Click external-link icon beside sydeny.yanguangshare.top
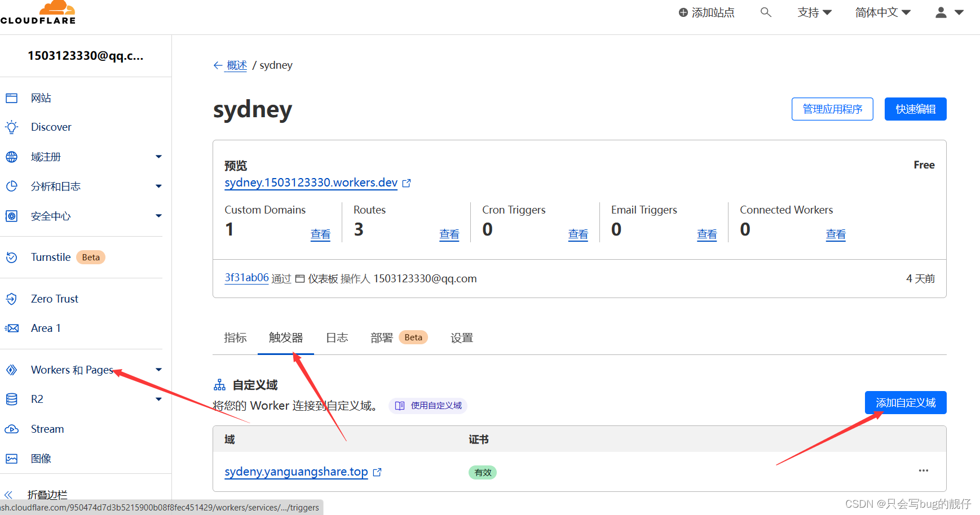Image resolution: width=980 pixels, height=515 pixels. click(x=377, y=472)
